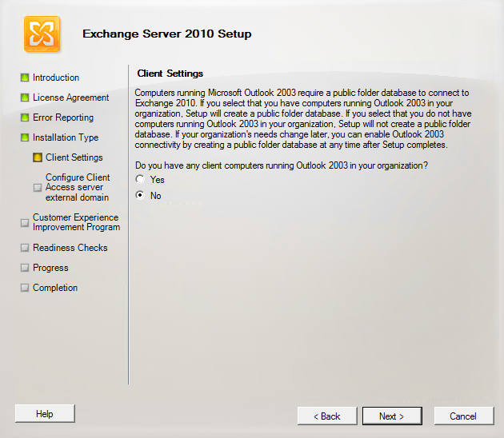Select the Client Settings step label
The height and width of the screenshot is (438, 504).
click(74, 157)
